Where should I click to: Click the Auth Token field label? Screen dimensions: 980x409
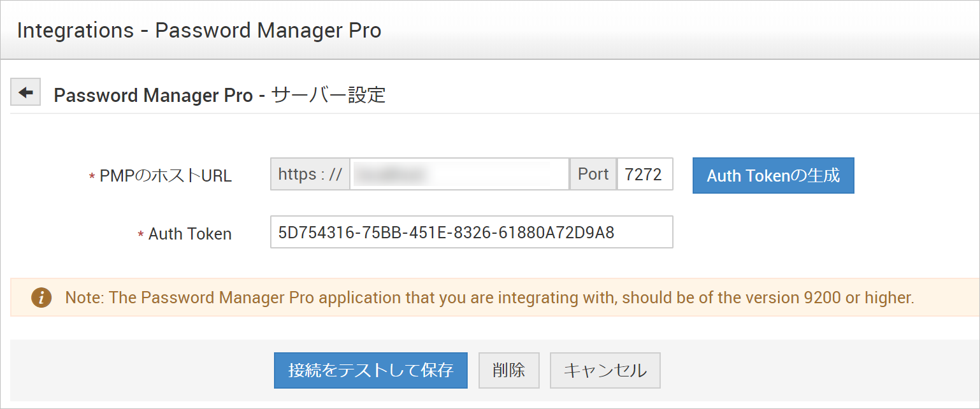[x=190, y=234]
